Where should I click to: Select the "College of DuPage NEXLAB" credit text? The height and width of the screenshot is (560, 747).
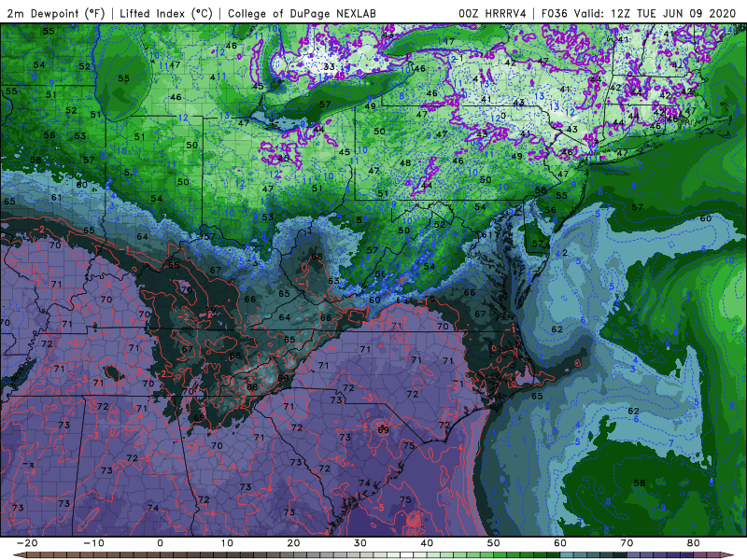click(302, 14)
